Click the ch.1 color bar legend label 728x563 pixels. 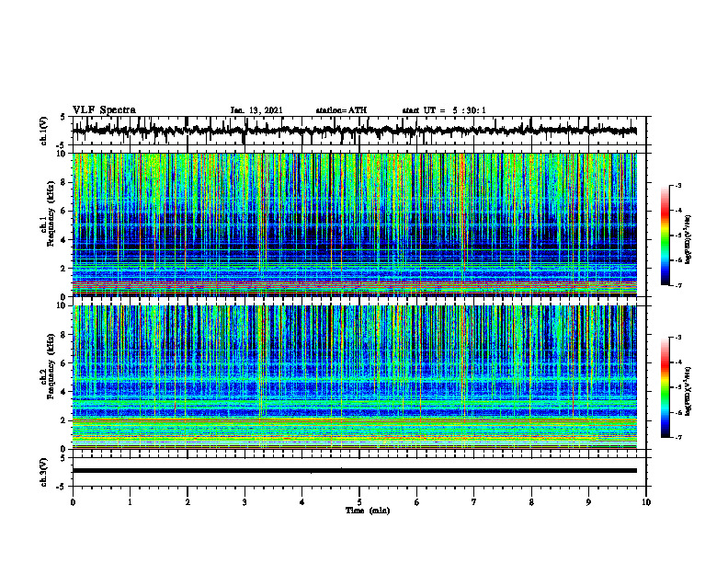(688, 239)
